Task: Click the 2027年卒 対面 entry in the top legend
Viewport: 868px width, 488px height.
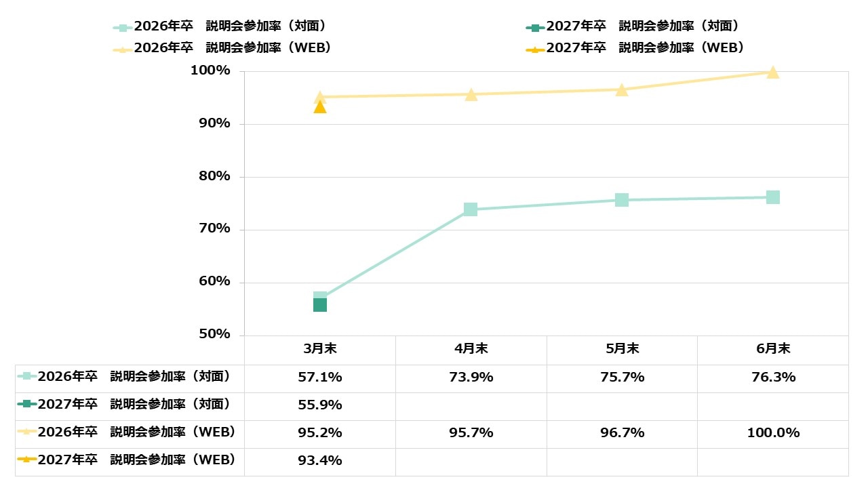Action: click(633, 26)
